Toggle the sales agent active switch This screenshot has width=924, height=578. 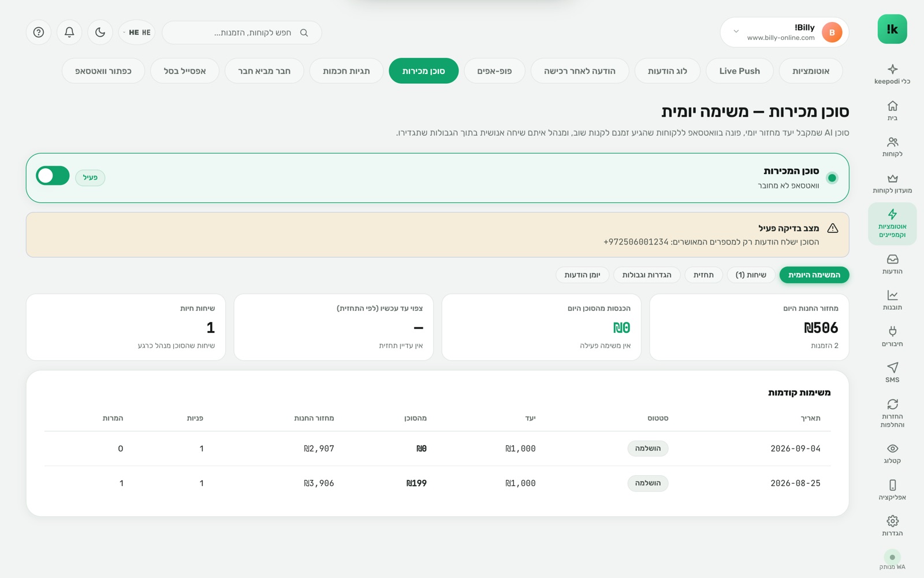(53, 176)
